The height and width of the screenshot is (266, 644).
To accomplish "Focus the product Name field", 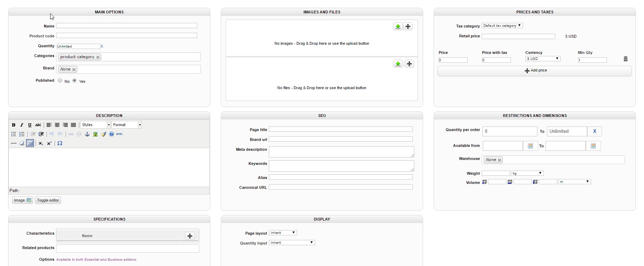I will [127, 26].
